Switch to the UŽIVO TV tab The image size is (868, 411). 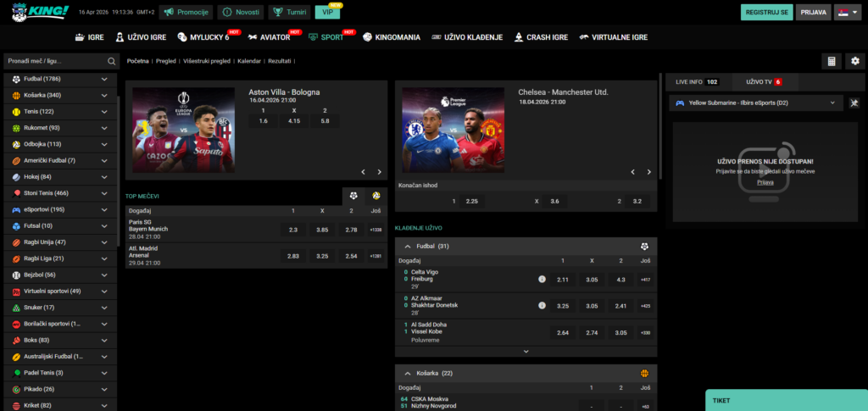coord(763,81)
